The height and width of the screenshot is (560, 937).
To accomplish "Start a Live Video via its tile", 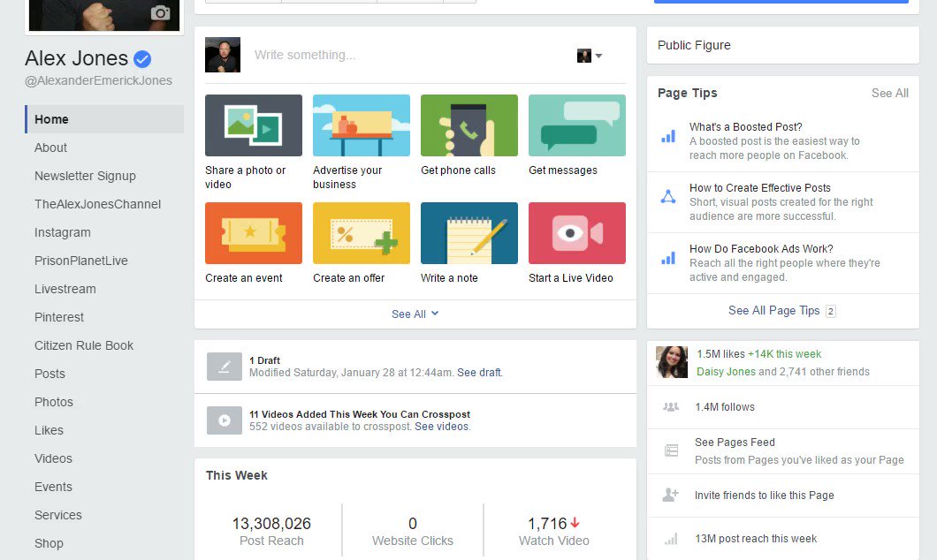I will pyautogui.click(x=577, y=233).
